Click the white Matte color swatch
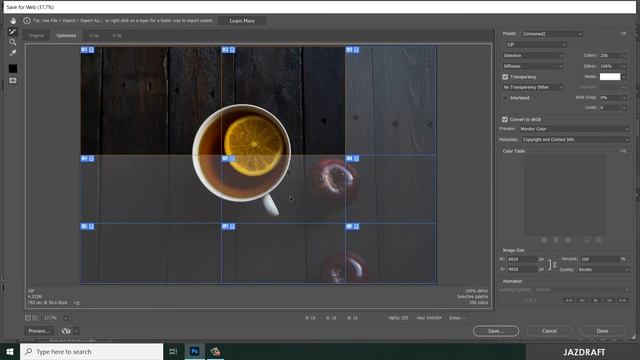The height and width of the screenshot is (360, 640). click(x=610, y=77)
